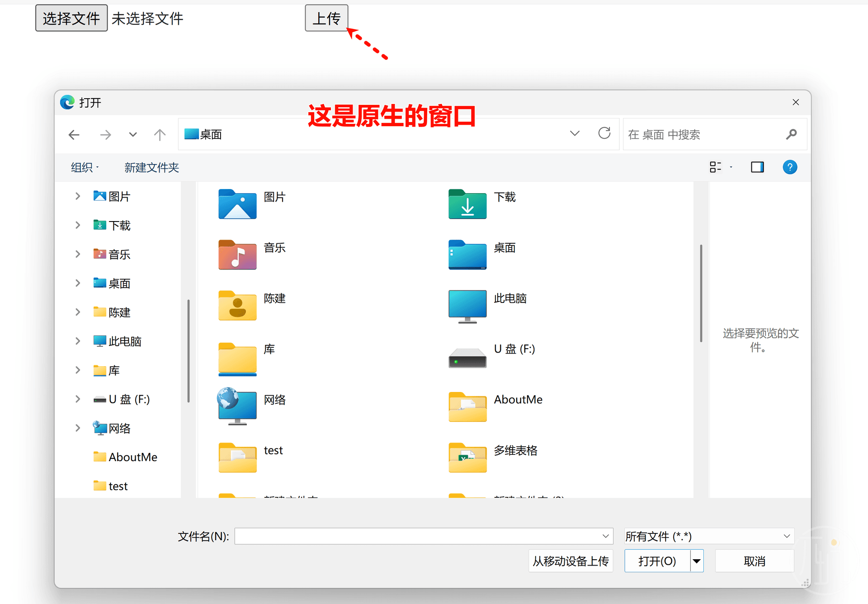This screenshot has height=604, width=868.
Task: Open the recent locations chevron dropdown
Action: point(132,135)
